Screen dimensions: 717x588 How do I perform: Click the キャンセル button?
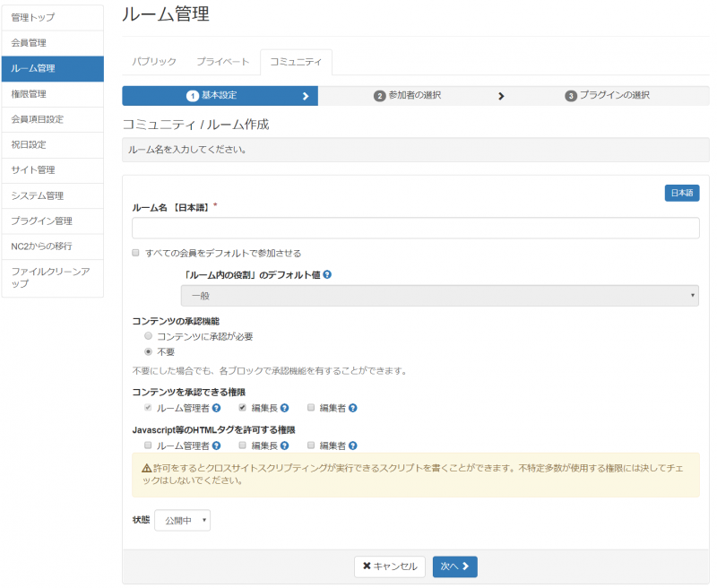coord(390,566)
